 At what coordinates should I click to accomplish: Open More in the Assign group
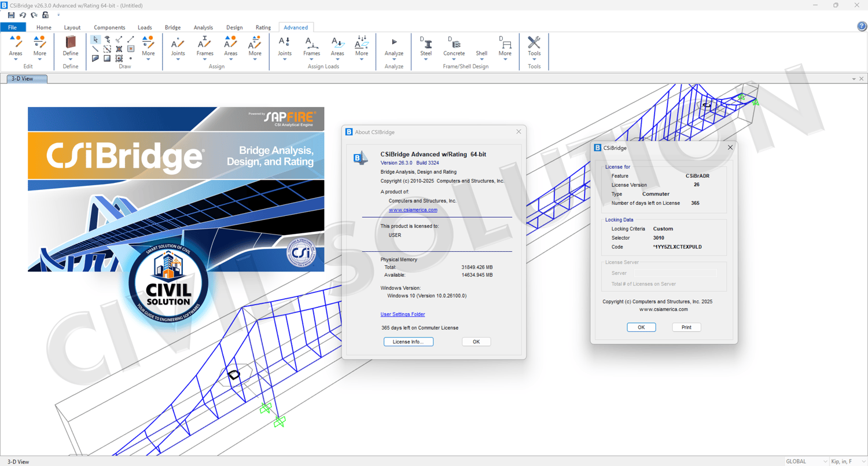click(255, 47)
